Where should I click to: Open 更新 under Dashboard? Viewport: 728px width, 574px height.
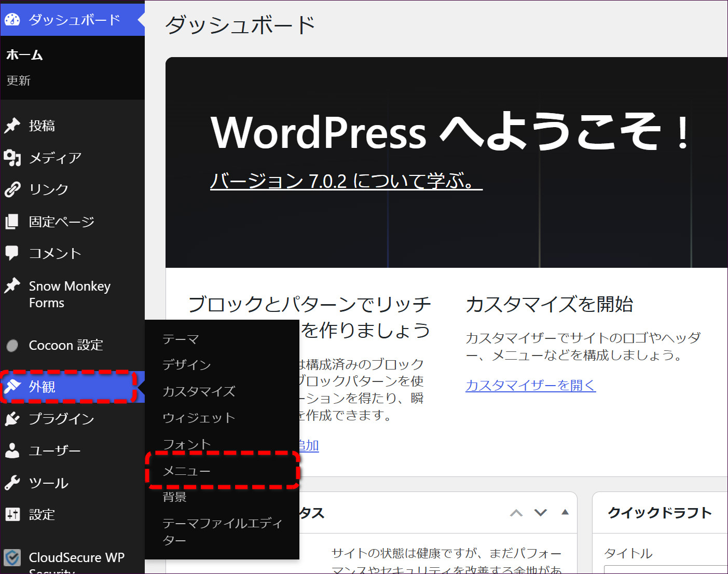tap(18, 80)
